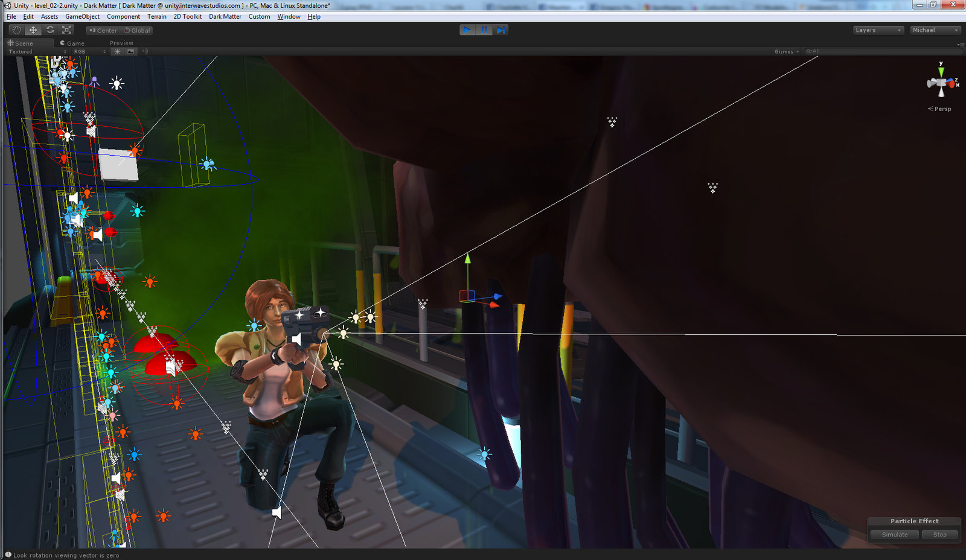Screen dimensions: 966x560
Task: Click the error icon in the status bar
Action: point(8,555)
